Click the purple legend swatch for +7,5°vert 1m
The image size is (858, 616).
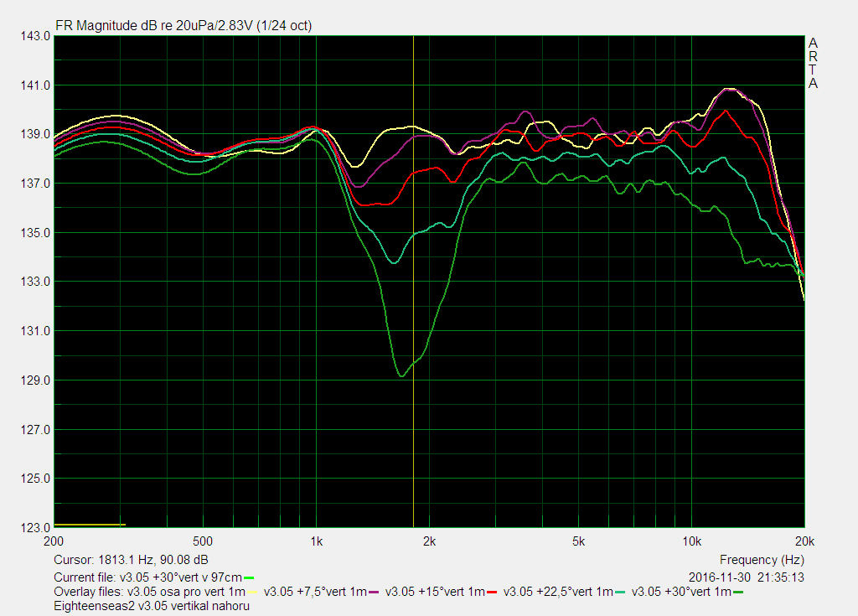pos(374,593)
